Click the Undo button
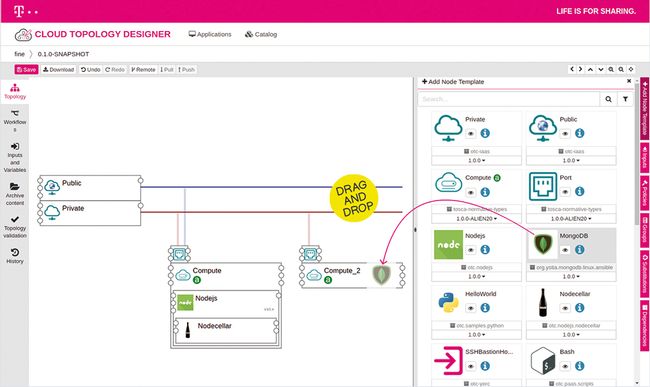The image size is (650, 387). tap(90, 70)
